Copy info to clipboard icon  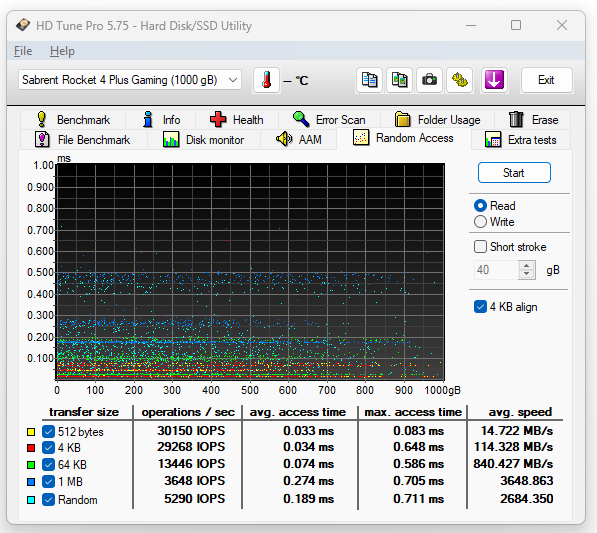coord(369,80)
